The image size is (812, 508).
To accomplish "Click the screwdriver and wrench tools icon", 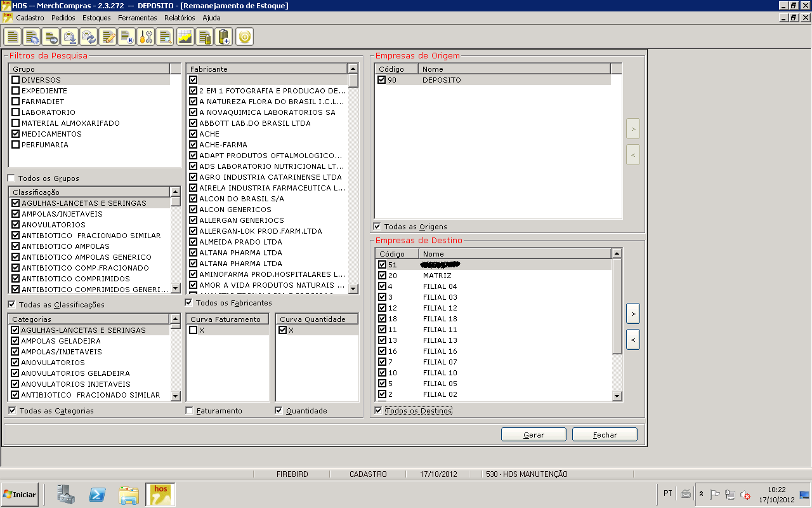I will point(147,37).
